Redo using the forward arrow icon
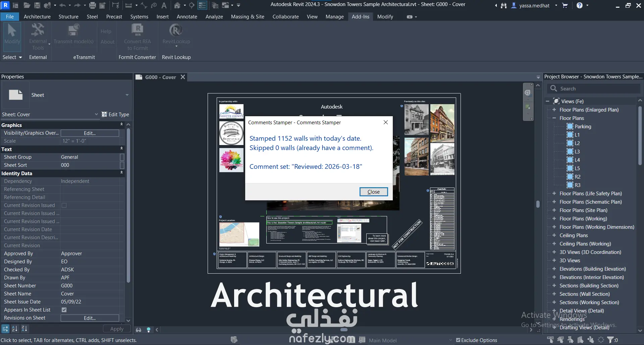This screenshot has height=345, width=644. click(x=77, y=5)
